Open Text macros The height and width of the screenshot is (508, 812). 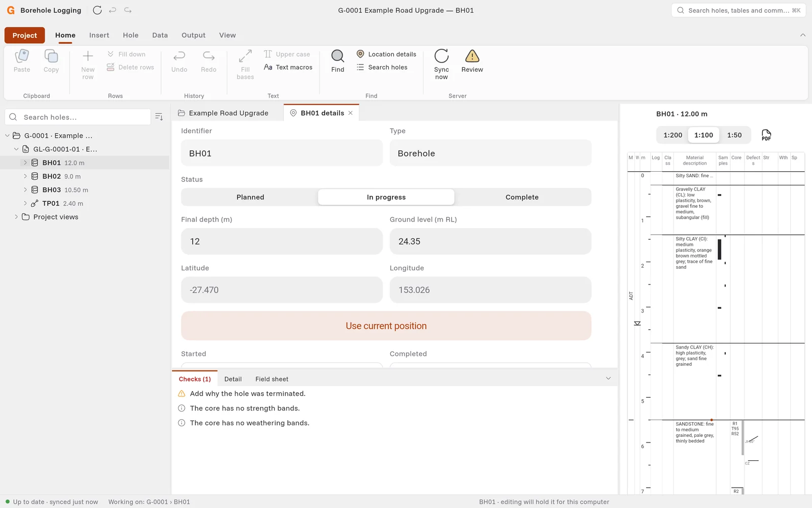point(288,67)
